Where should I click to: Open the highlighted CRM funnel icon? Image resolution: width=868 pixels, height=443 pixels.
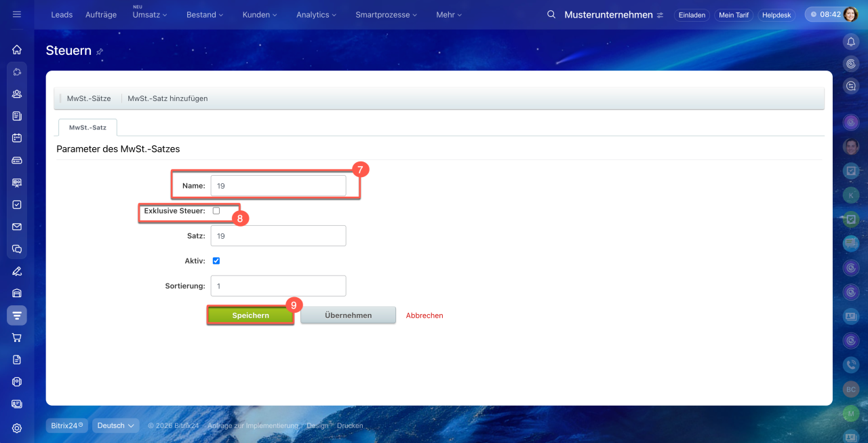[x=17, y=315]
